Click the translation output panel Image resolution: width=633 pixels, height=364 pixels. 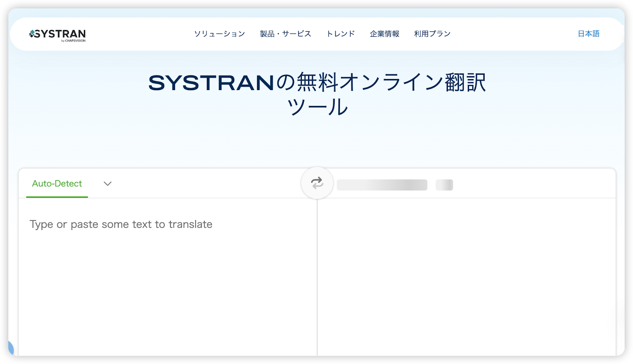point(466,277)
